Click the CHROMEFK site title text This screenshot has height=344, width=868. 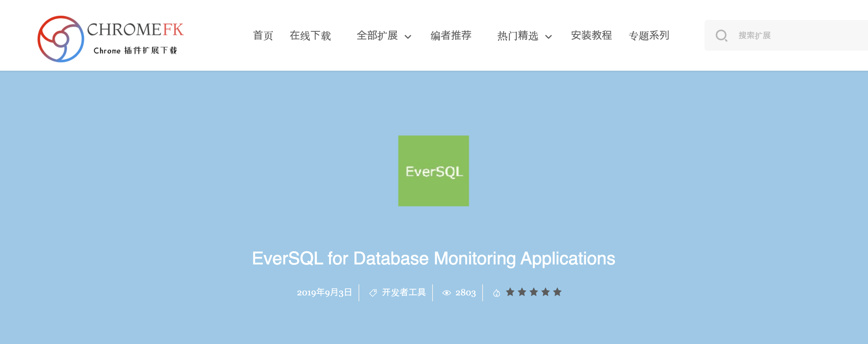coord(135,29)
